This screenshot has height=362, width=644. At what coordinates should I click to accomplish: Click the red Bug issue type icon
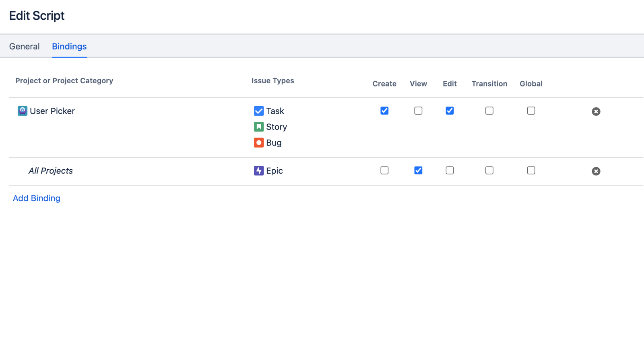pos(259,143)
